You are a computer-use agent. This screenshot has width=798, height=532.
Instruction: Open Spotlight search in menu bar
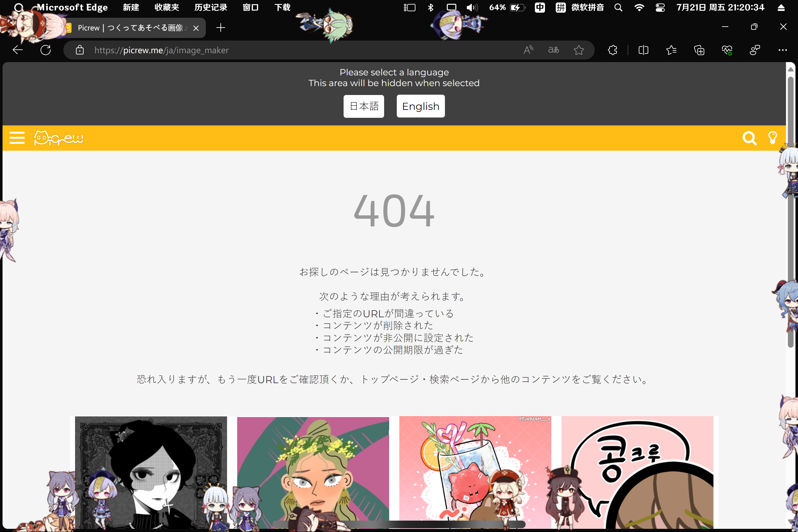pyautogui.click(x=618, y=8)
